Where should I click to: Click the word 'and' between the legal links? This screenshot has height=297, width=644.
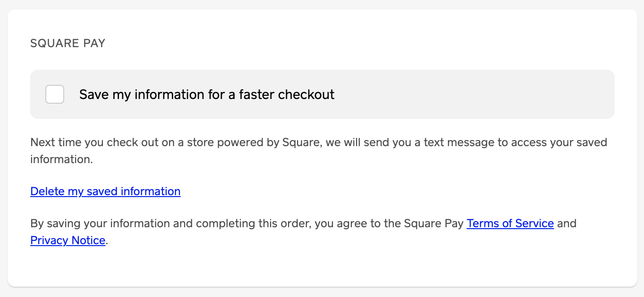pos(567,223)
